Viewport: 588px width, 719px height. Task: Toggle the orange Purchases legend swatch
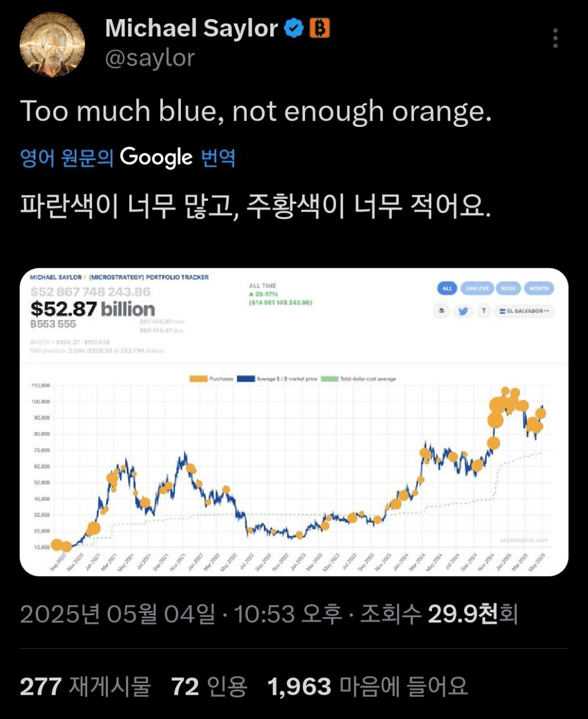(x=198, y=379)
